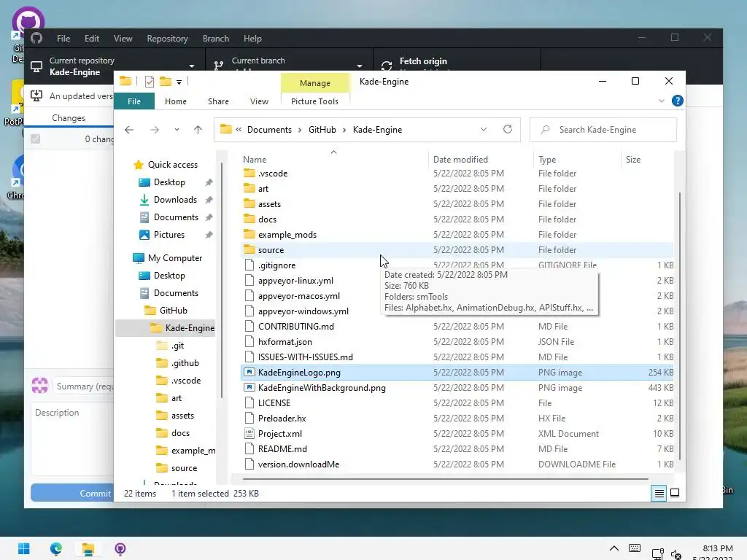Open the Share ribbon tab

pyautogui.click(x=218, y=101)
